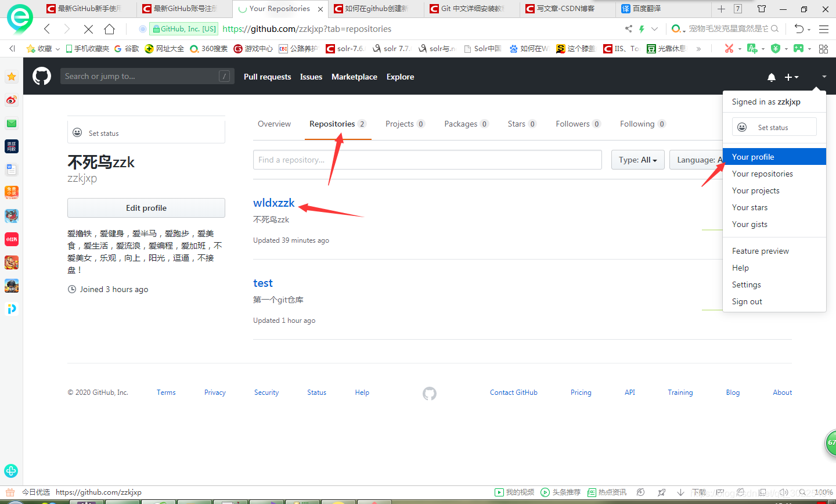The image size is (836, 504).
Task: Click the share icon in address bar
Action: [629, 28]
